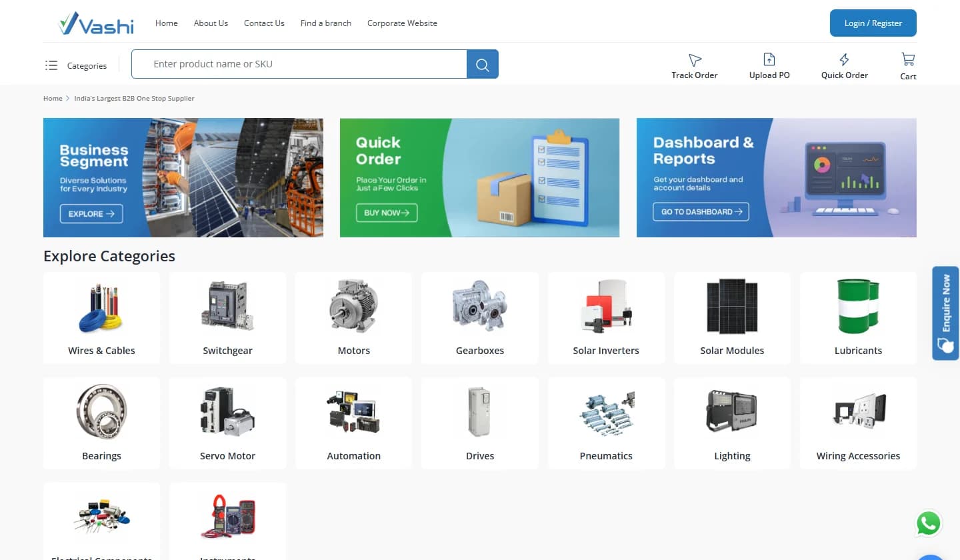Open Contact Us page
The height and width of the screenshot is (560, 960).
(x=264, y=23)
